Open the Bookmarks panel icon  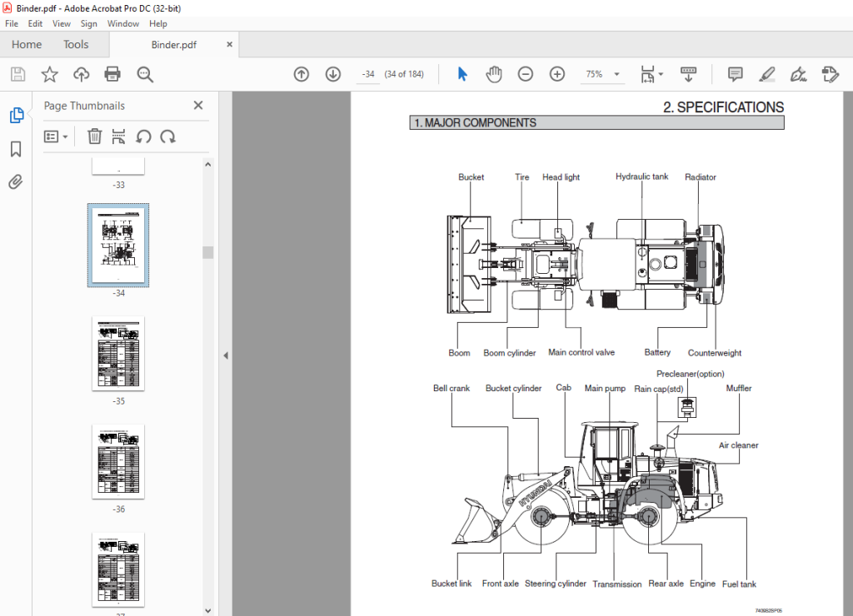click(16, 149)
